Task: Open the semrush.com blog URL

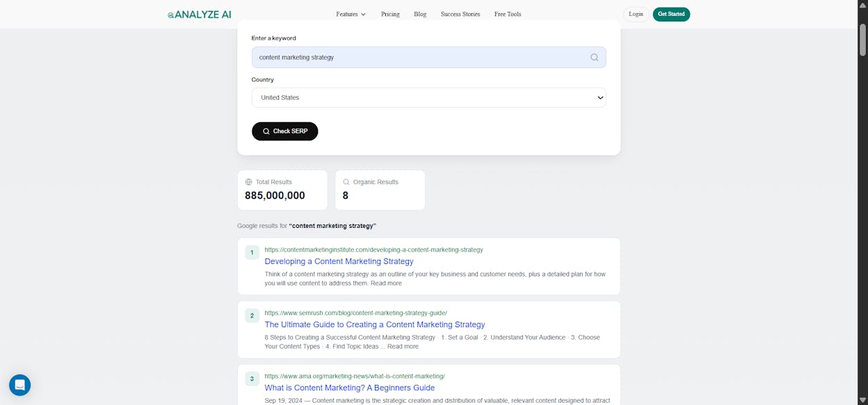Action: tap(355, 313)
